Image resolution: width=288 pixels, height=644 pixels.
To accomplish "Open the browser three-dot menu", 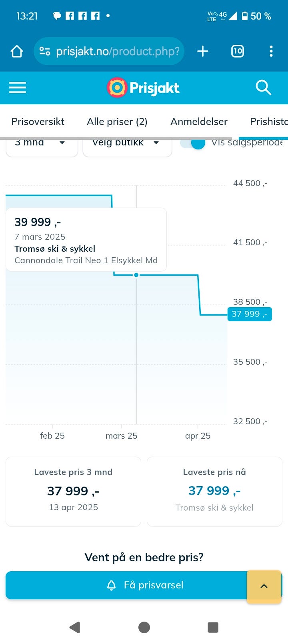I will click(x=271, y=51).
